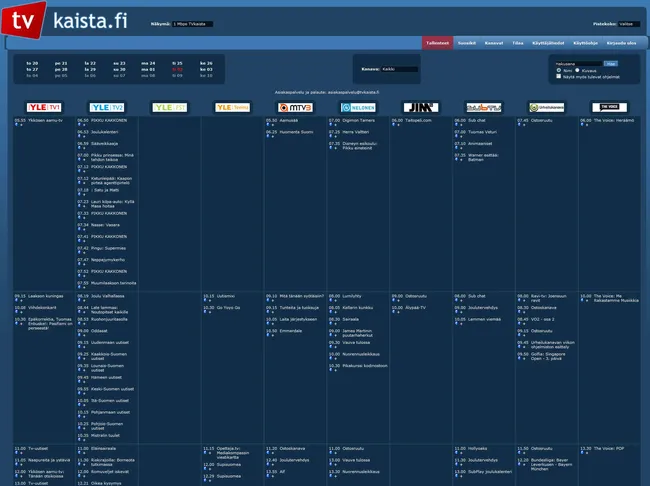Switch to the Tallenteet tab
This screenshot has width=650, height=486.
point(437,43)
